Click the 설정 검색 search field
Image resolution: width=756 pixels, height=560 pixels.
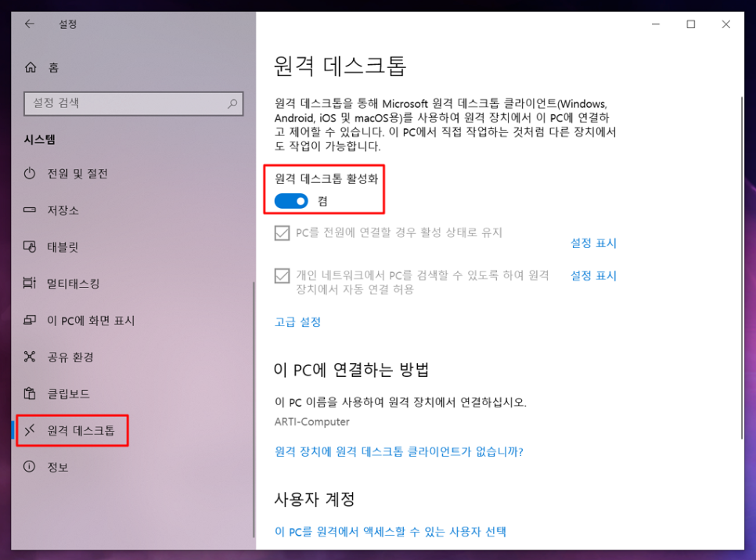(x=134, y=103)
